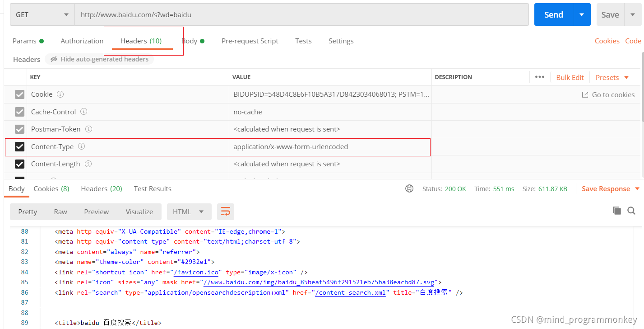The width and height of the screenshot is (644, 329).
Task: Open the response Cookies (8) tab
Action: [x=51, y=189]
